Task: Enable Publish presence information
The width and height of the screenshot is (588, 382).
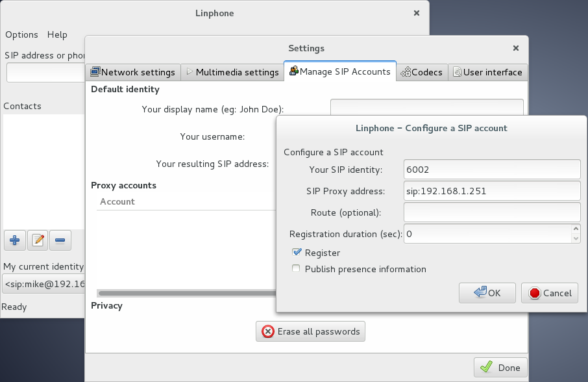Action: coord(296,268)
